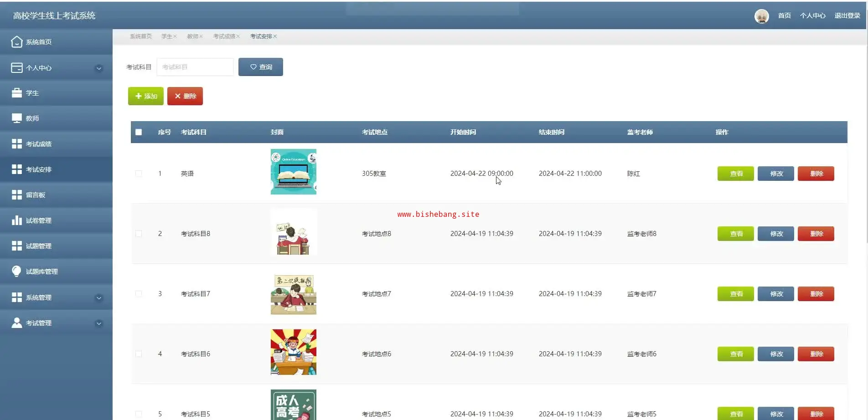The width and height of the screenshot is (868, 420).
Task: Close the 考试安排 tab with its X
Action: (275, 36)
